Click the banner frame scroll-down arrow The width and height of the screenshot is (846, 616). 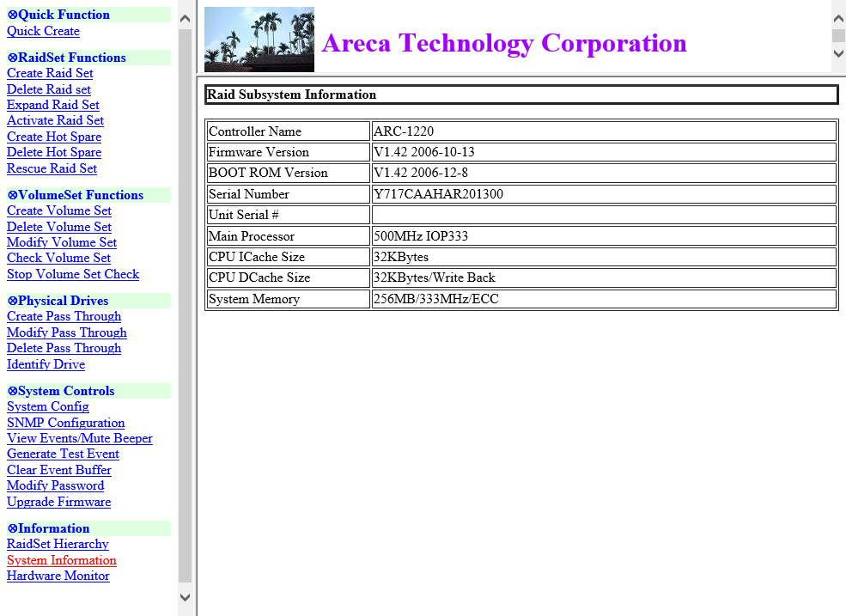click(838, 53)
